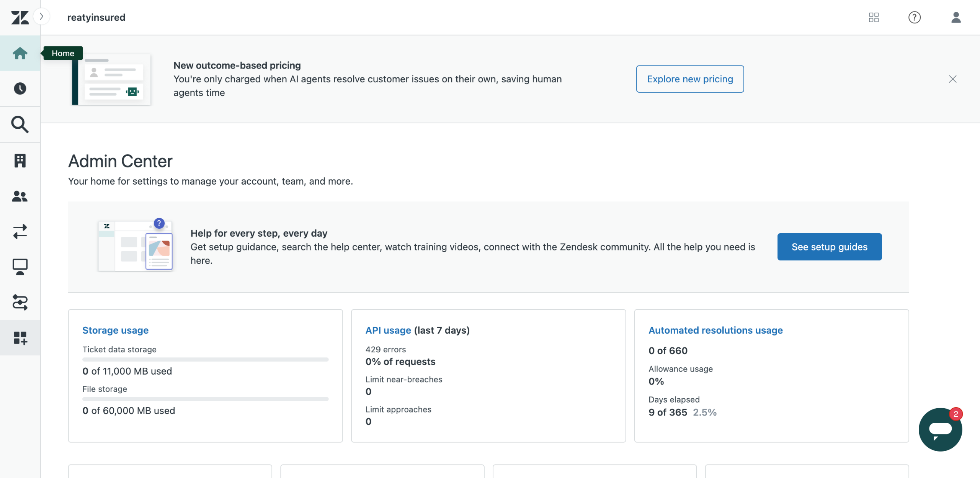Image resolution: width=980 pixels, height=478 pixels.
Task: Click the Zendesk logo icon
Action: coord(20,17)
